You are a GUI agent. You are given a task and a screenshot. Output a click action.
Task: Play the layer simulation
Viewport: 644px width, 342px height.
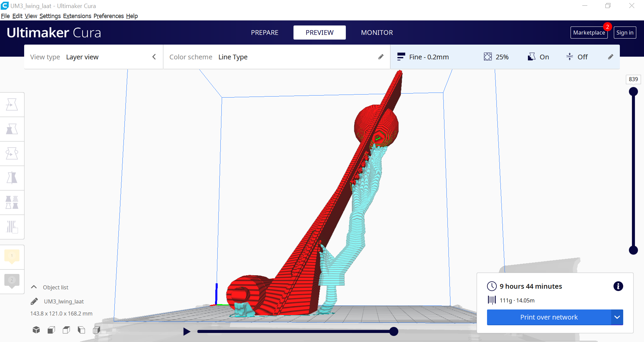pyautogui.click(x=187, y=332)
